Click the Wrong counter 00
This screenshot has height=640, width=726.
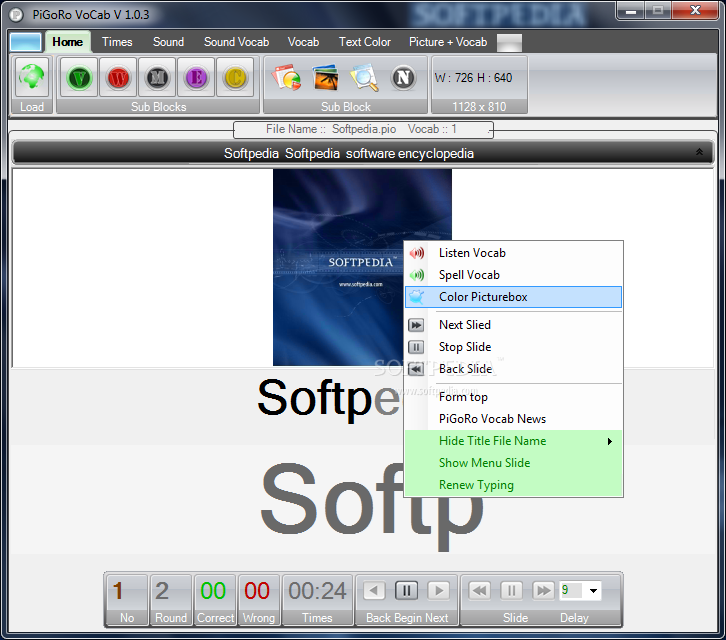(x=257, y=591)
